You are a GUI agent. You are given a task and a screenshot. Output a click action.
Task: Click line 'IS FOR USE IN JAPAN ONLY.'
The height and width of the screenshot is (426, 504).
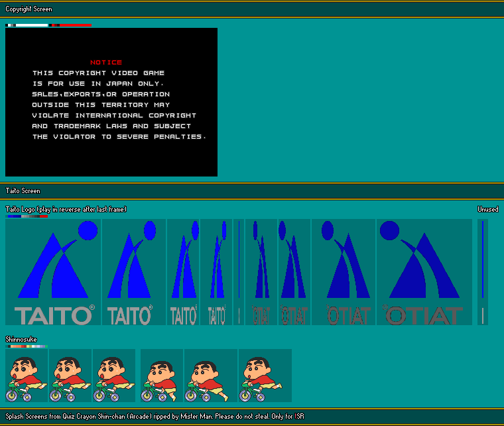click(98, 84)
